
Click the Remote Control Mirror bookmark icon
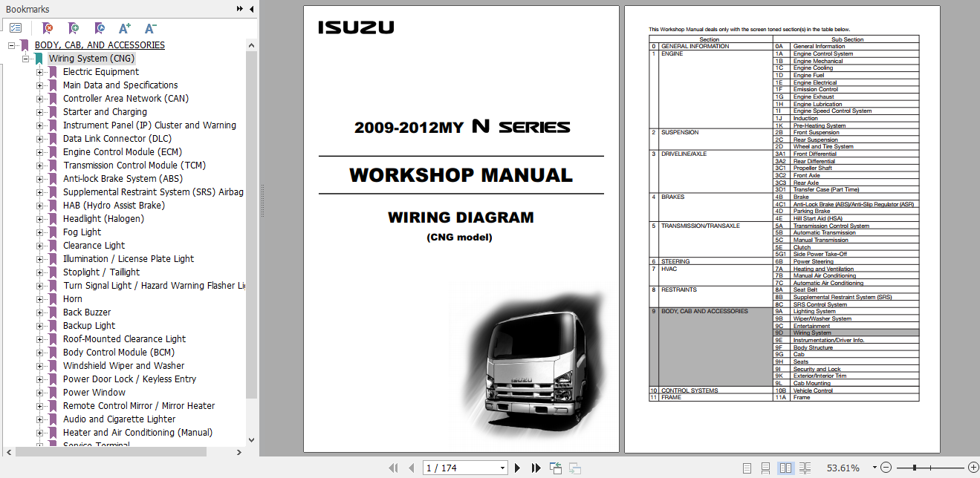click(x=53, y=406)
